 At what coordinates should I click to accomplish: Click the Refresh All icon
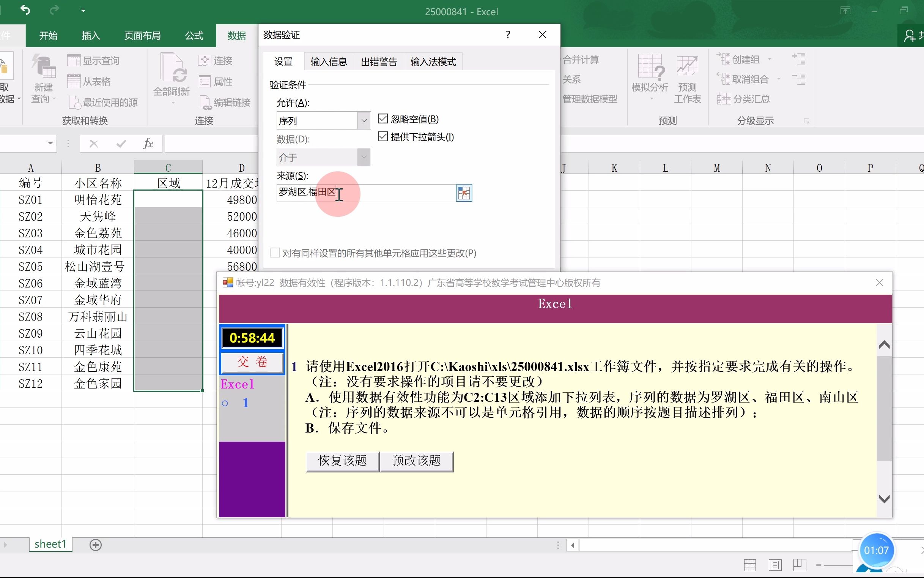[172, 69]
